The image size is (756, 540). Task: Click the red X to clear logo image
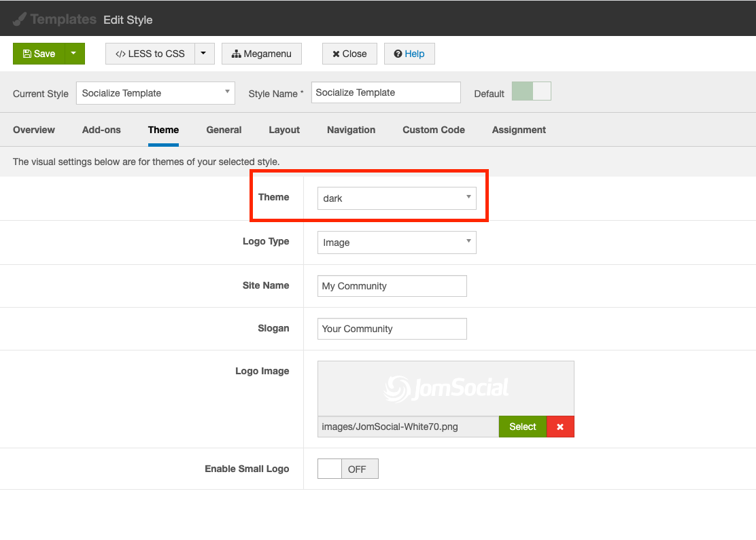(x=560, y=427)
